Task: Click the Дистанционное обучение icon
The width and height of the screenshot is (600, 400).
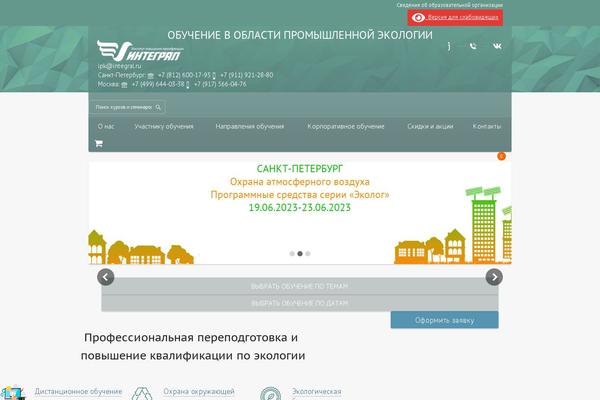Action: tap(13, 393)
